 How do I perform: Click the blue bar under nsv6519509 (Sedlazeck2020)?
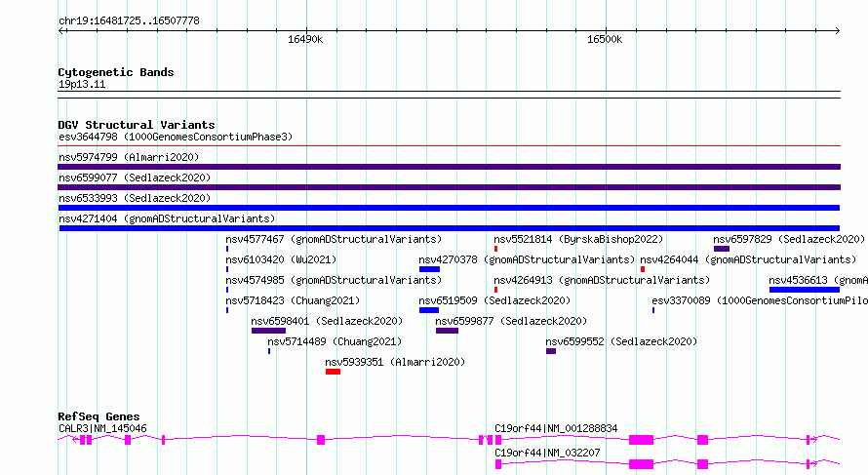click(x=429, y=310)
